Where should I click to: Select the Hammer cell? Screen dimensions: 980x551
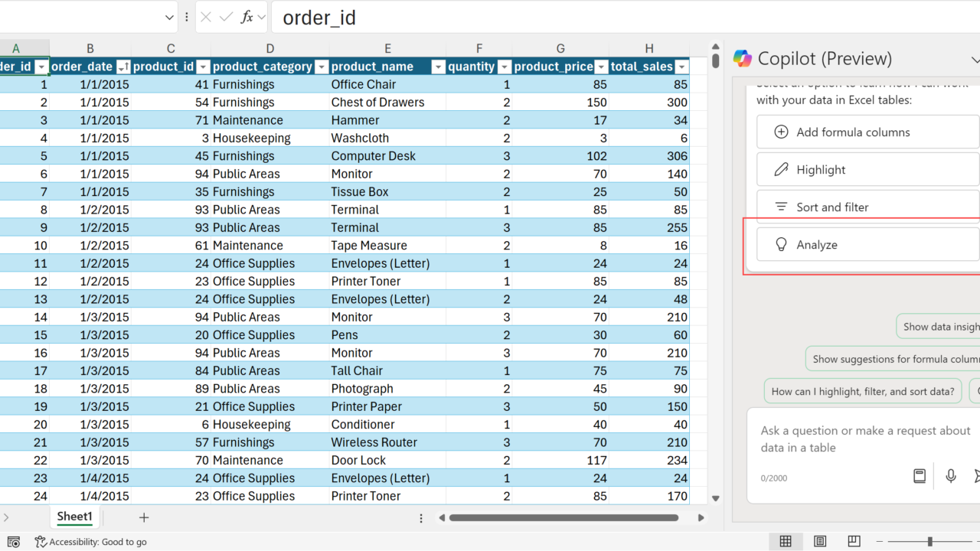pyautogui.click(x=387, y=120)
